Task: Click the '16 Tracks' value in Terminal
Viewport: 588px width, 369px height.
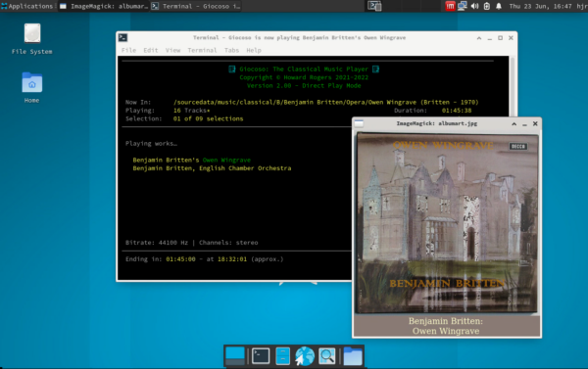Action: pyautogui.click(x=191, y=111)
